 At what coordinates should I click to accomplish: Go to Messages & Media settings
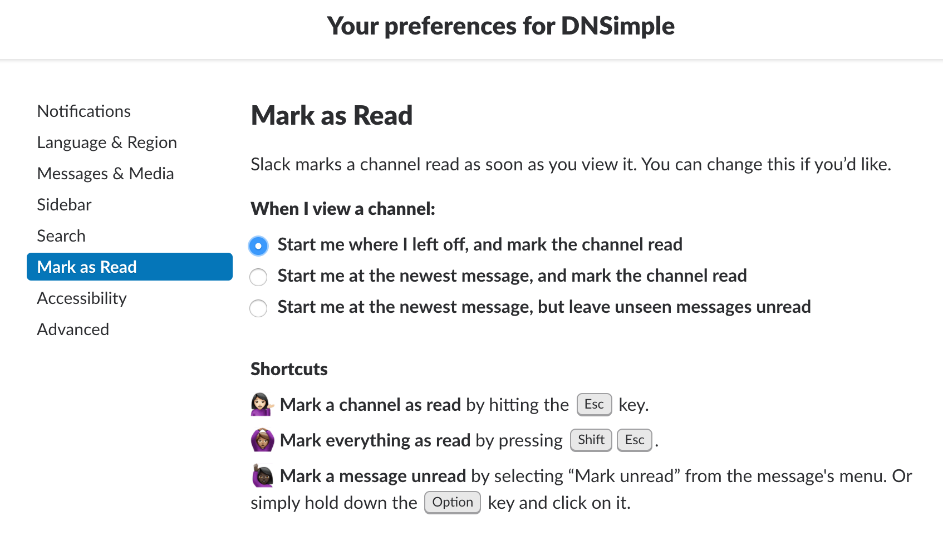pyautogui.click(x=106, y=174)
